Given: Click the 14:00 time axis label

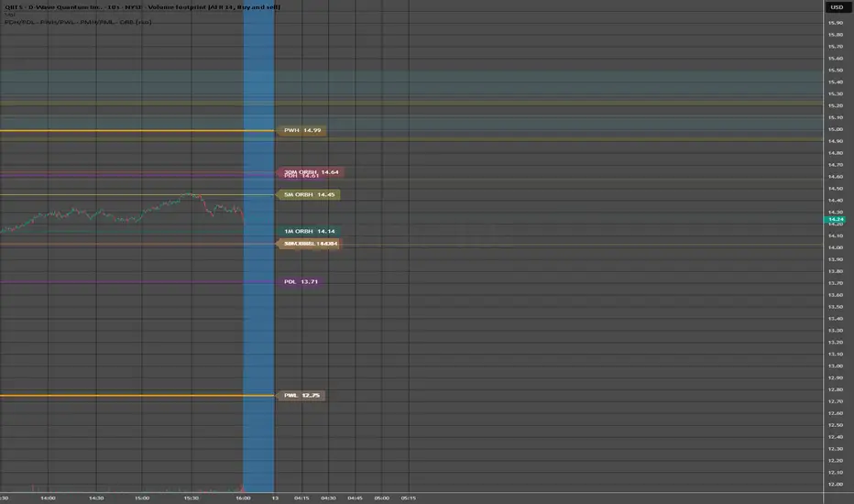Looking at the screenshot, I should point(48,498).
